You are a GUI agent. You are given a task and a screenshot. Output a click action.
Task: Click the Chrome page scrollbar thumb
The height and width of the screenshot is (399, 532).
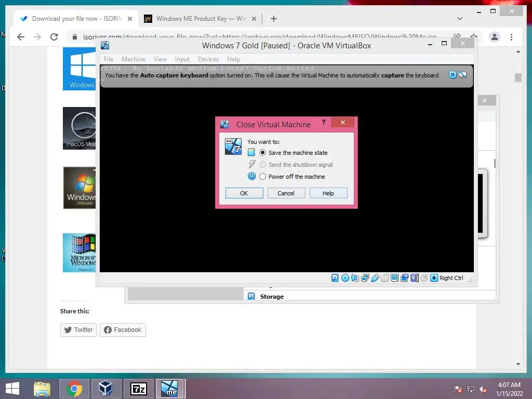tap(518, 77)
